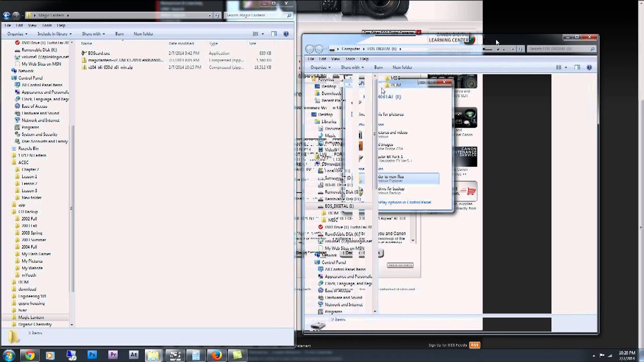Open view options arrow in EOS DIGITAL window
Screen dimensions: 644x362
tap(566, 67)
